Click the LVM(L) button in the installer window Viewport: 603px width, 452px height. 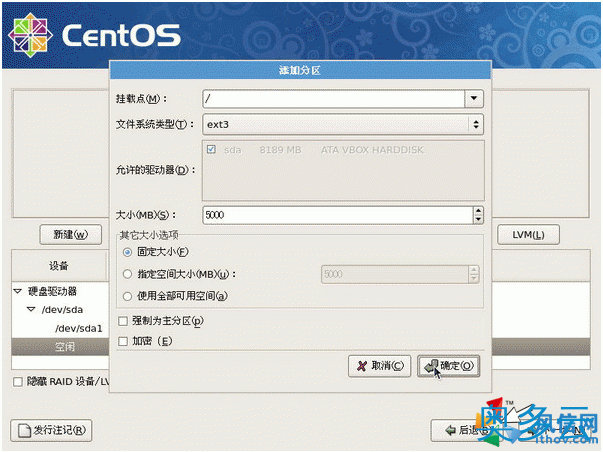click(528, 235)
